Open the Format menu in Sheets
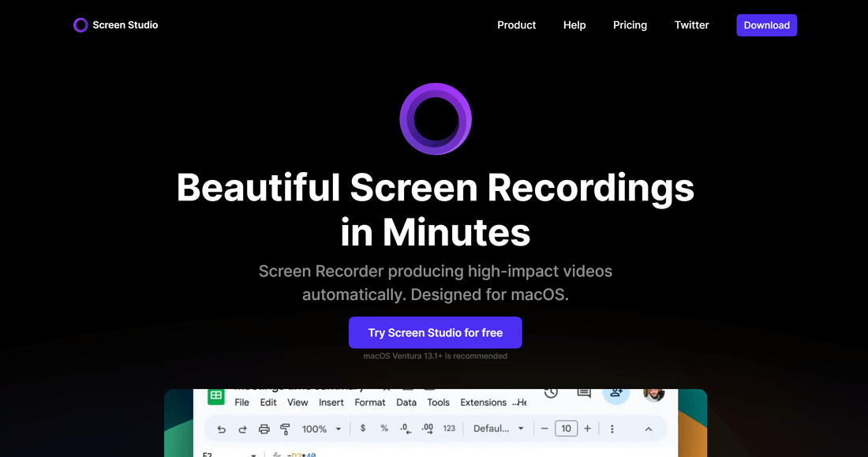Screen dimensions: 868x457 coord(370,403)
